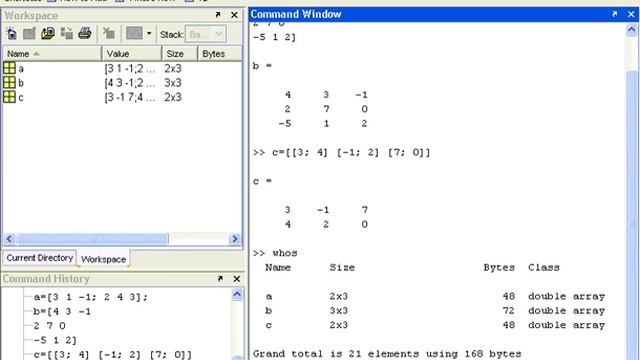640x360 pixels.
Task: Click the value cell '[4 3 -1;2 ...'
Action: [130, 83]
